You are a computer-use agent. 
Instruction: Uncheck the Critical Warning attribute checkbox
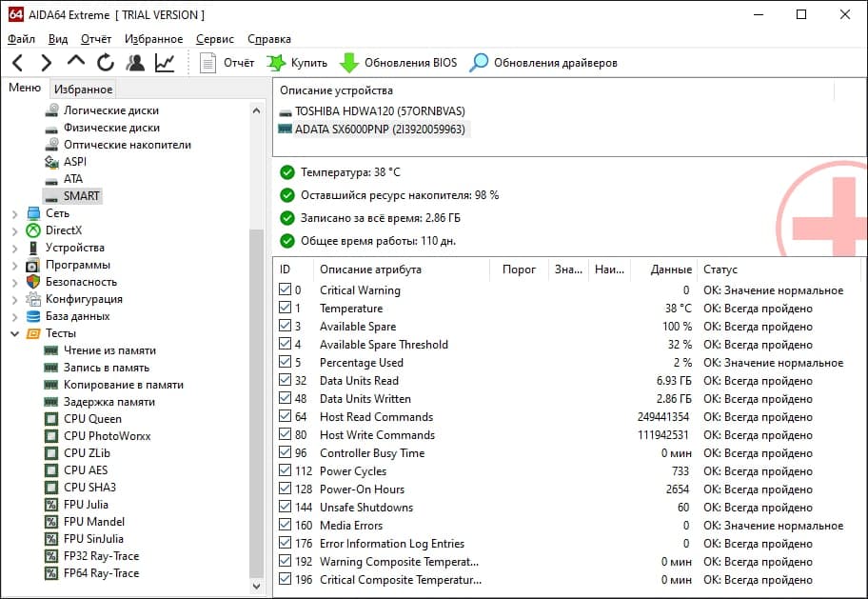point(286,290)
